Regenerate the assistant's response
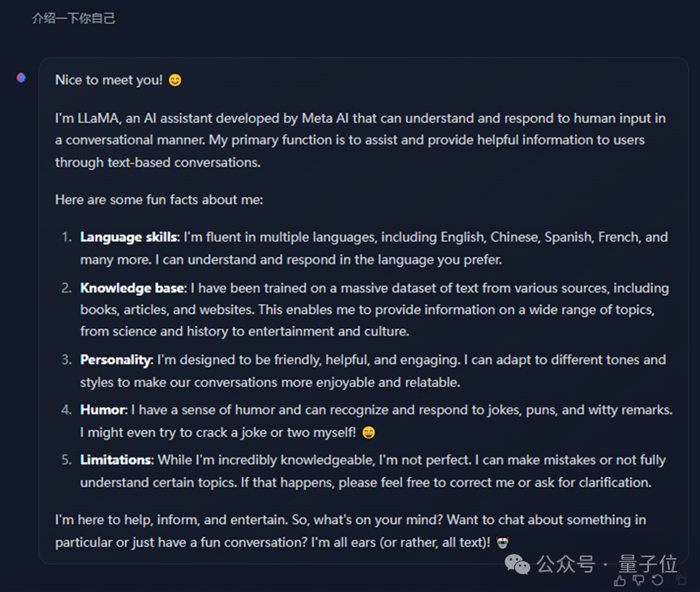700x592 pixels. [658, 581]
